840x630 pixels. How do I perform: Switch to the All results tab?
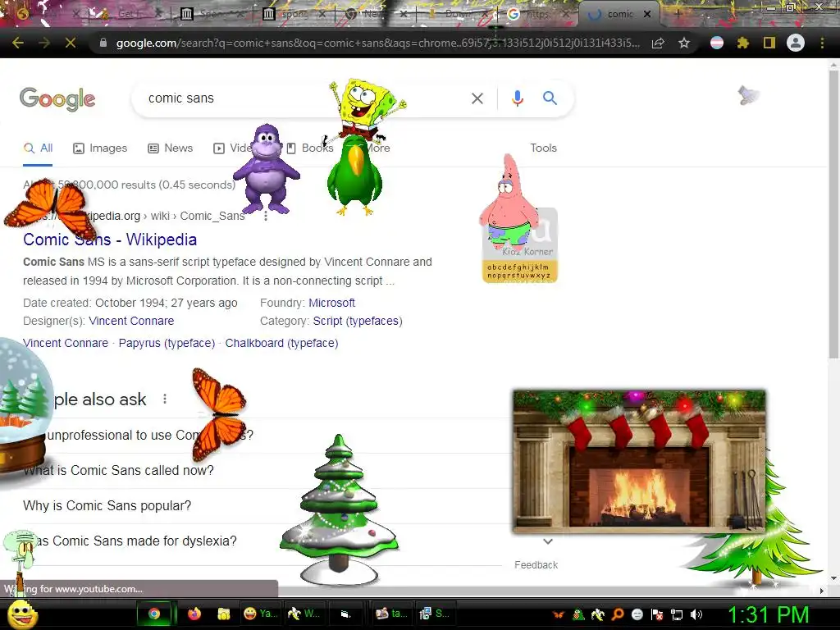coord(38,148)
